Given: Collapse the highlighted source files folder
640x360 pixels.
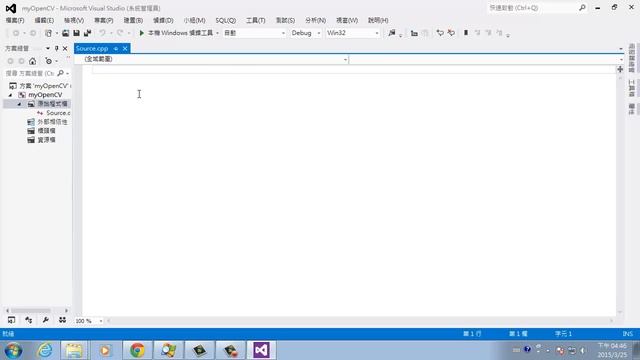Looking at the screenshot, I should pos(19,104).
